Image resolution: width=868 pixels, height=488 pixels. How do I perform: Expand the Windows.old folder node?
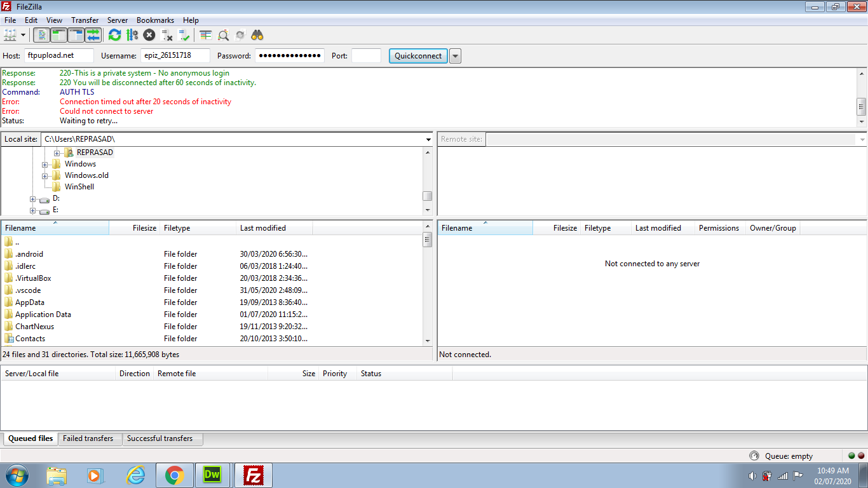(45, 175)
